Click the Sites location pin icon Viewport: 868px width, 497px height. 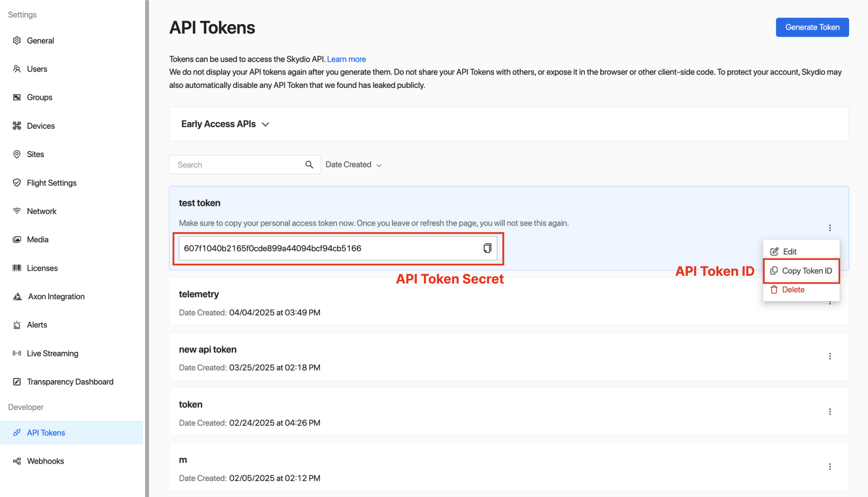(17, 154)
